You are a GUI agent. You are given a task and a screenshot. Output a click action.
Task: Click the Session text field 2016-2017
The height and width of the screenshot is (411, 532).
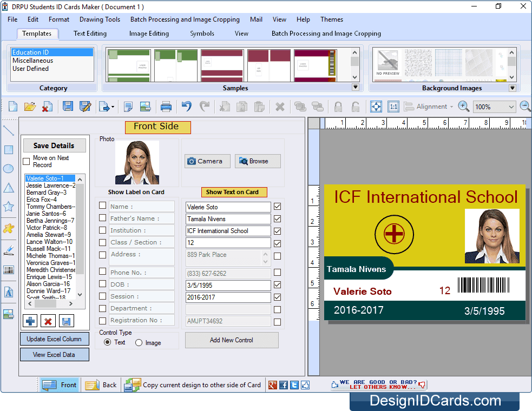tap(228, 297)
